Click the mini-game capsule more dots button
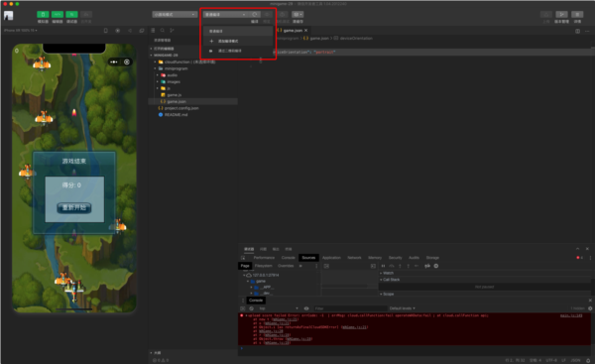The height and width of the screenshot is (364, 595). [x=114, y=61]
